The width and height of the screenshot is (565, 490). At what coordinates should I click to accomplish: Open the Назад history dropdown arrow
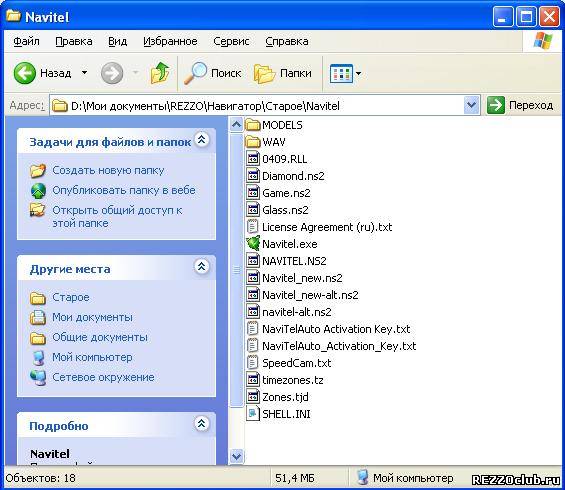point(84,73)
